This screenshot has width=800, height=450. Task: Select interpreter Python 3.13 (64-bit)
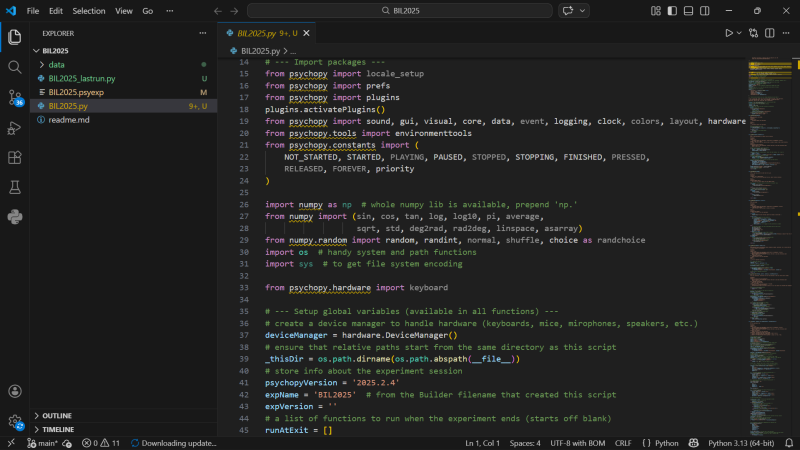tap(741, 443)
